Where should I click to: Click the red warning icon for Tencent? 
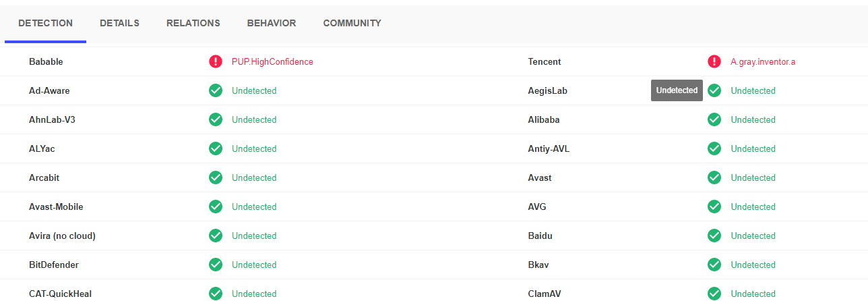[x=714, y=61]
